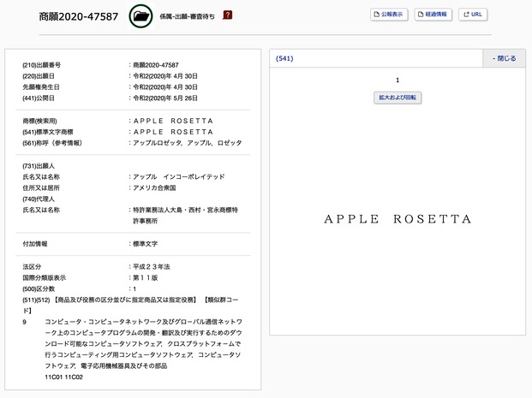Click the 国際分類版表示 value 第11版

click(x=146, y=278)
